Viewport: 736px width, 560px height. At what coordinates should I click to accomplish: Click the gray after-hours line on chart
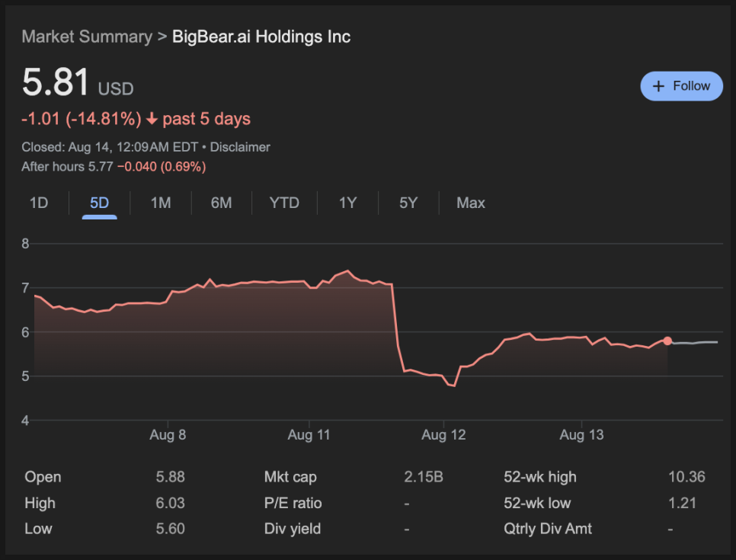(695, 343)
